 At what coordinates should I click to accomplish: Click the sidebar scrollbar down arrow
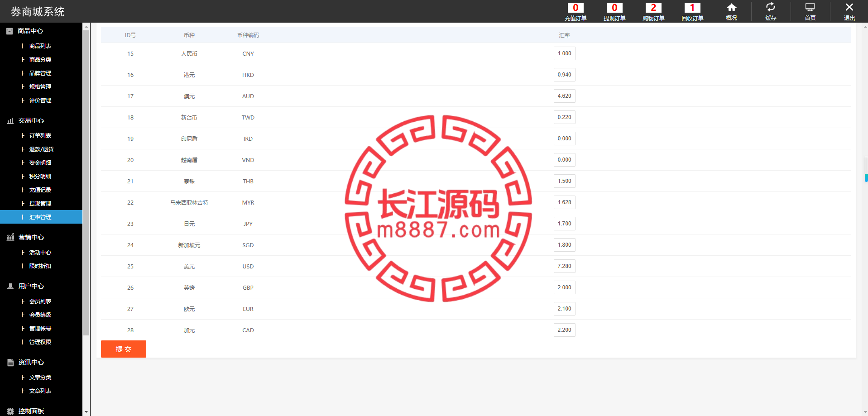(86, 412)
